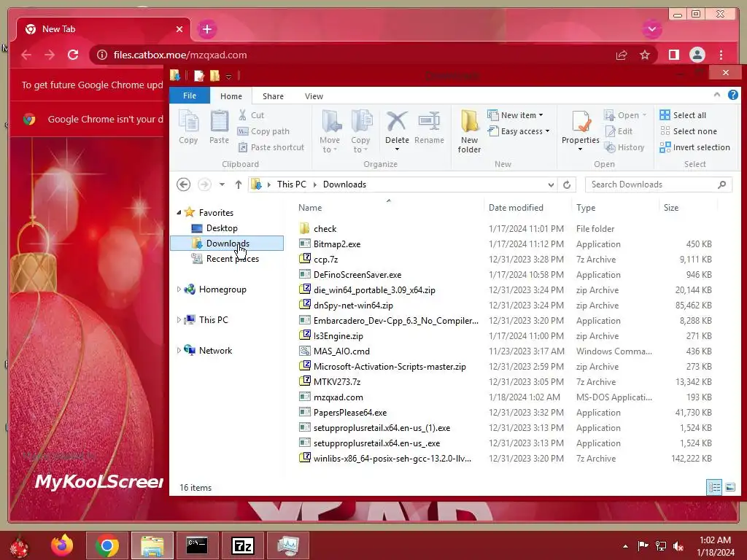Click Chrome reload button
This screenshot has height=560, width=747.
pos(73,55)
